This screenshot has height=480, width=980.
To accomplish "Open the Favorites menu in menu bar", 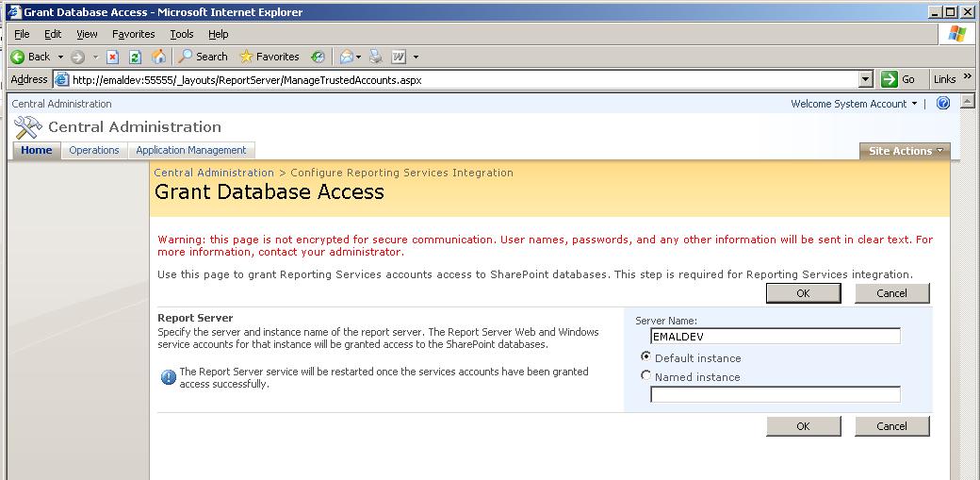I will [133, 34].
